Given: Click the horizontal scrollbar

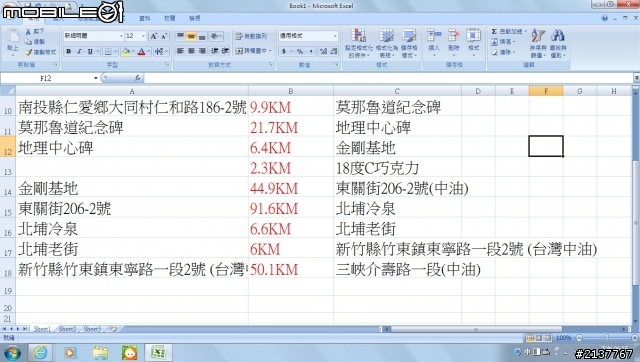Looking at the screenshot, I should [476, 329].
